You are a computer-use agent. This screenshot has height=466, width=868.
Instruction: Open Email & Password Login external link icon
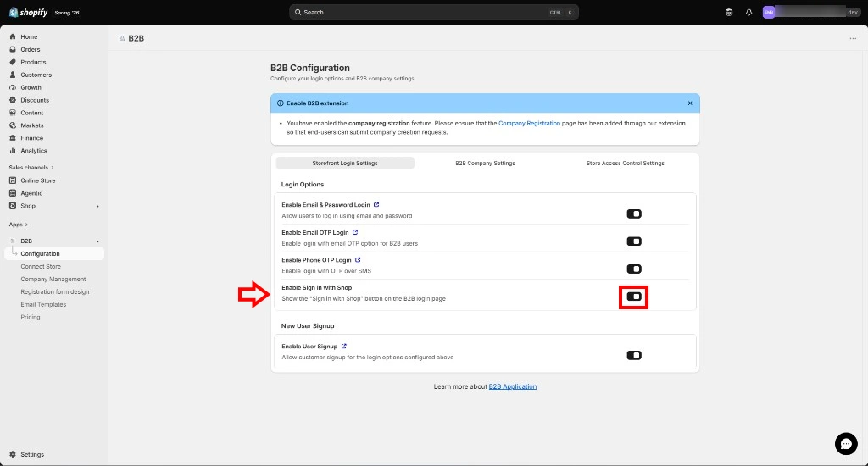(x=376, y=205)
